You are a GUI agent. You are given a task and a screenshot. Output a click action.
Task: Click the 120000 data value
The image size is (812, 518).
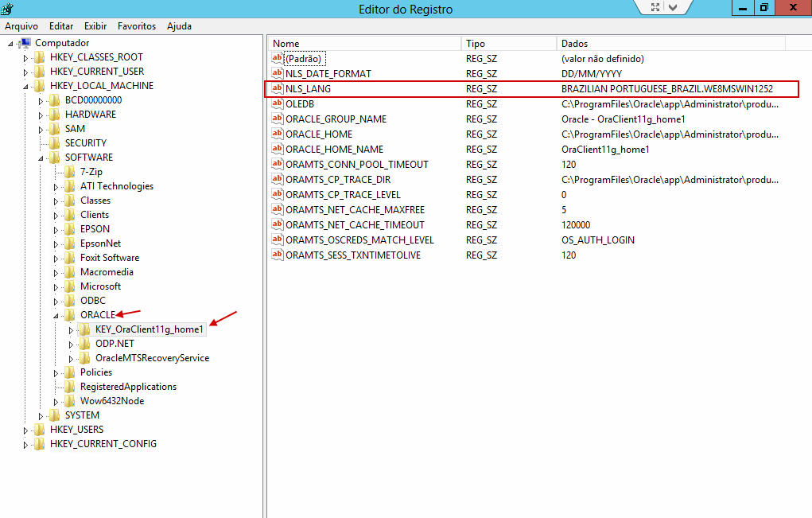pyautogui.click(x=576, y=225)
